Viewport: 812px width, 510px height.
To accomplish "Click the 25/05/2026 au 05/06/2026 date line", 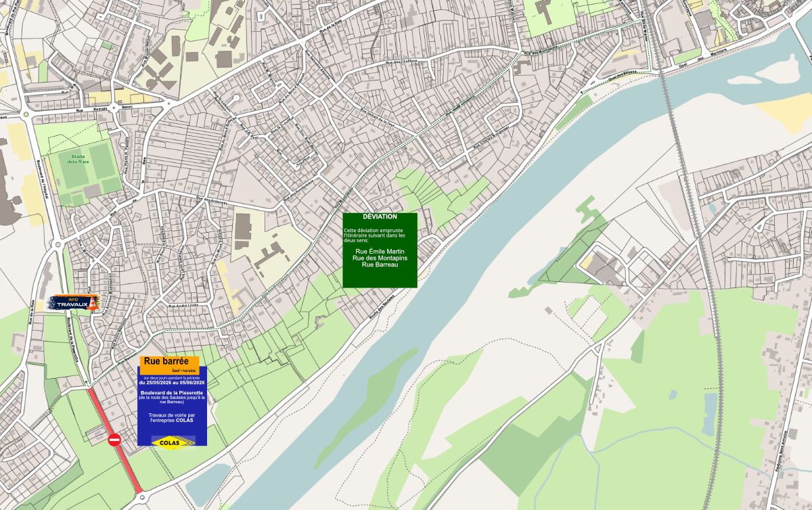I will click(172, 383).
